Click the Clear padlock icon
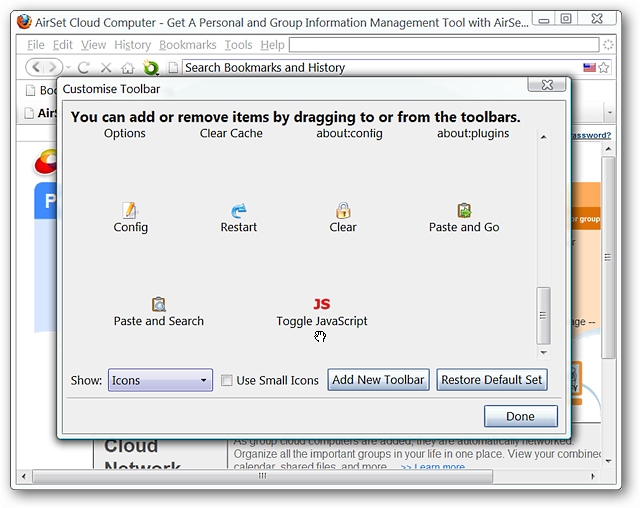Viewport: 640px width, 508px height. tap(343, 211)
